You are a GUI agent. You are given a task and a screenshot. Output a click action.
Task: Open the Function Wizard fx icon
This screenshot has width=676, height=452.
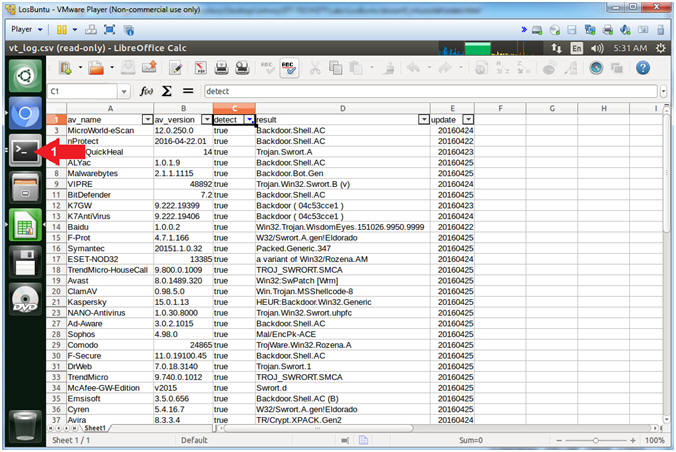tap(146, 91)
